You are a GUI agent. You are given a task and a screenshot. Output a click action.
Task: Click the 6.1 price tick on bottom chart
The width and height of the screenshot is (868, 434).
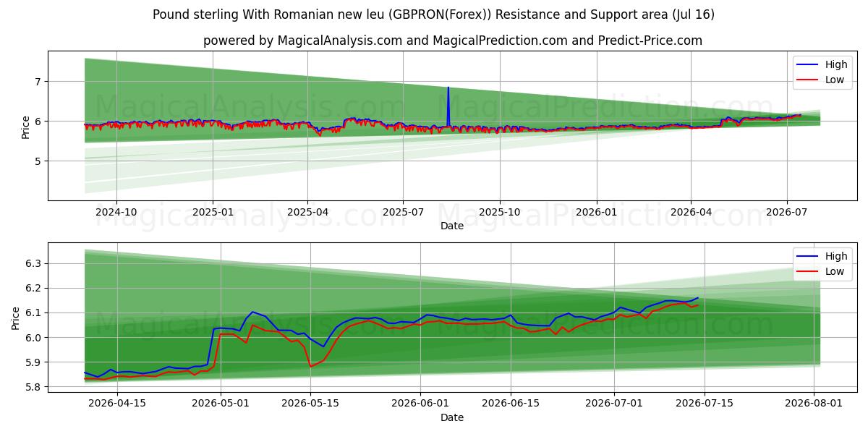click(34, 313)
